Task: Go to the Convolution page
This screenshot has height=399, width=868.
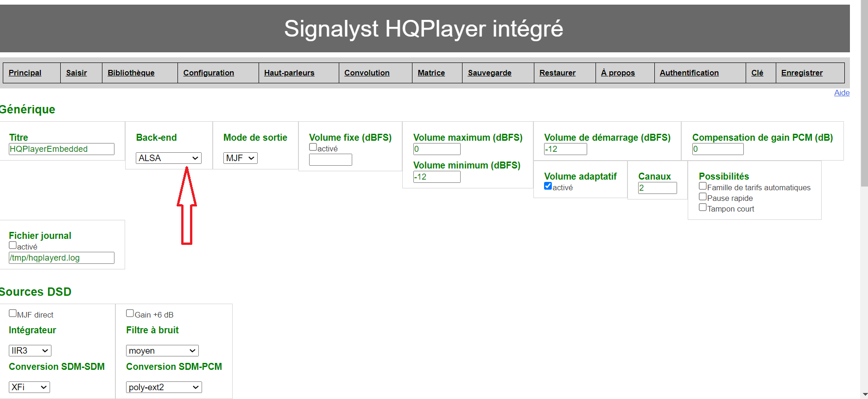Action: tap(367, 73)
